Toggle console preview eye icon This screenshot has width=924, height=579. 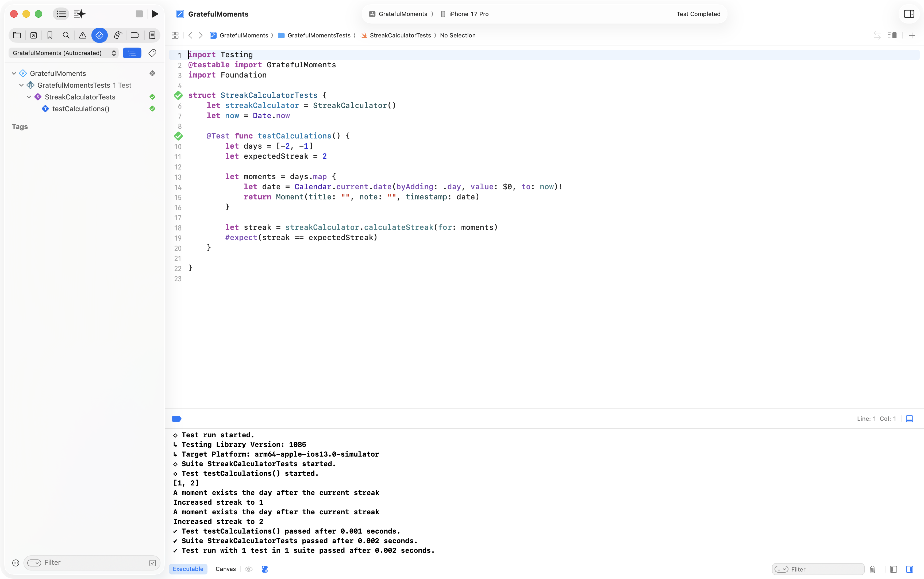click(x=249, y=569)
